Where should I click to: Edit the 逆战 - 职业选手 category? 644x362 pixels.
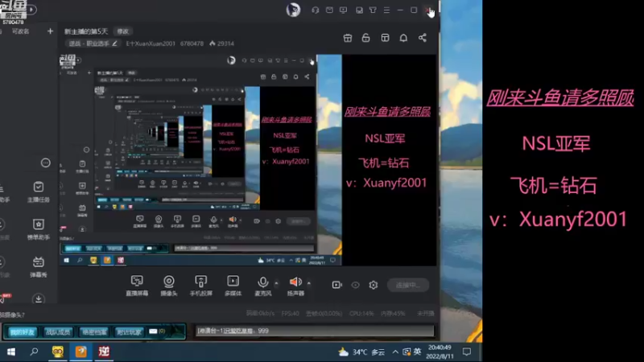coord(93,43)
